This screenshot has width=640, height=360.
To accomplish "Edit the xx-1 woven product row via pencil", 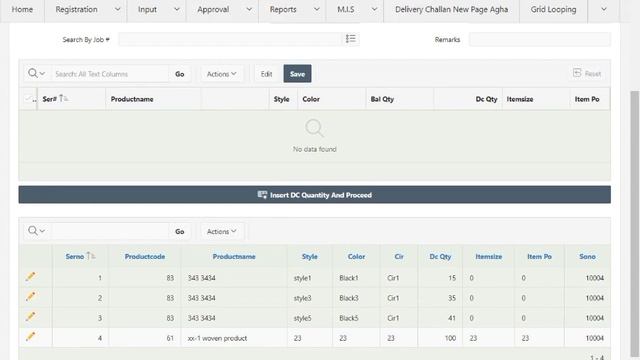I will point(30,337).
